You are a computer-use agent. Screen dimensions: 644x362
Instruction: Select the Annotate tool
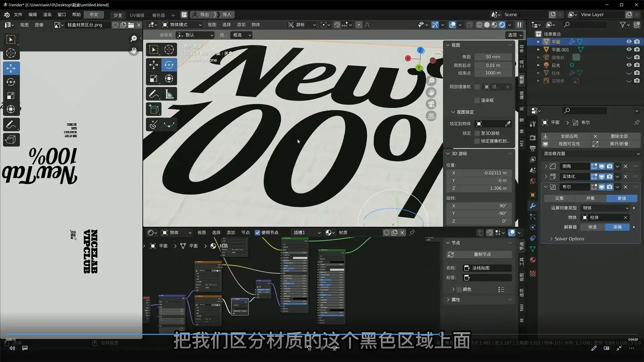coord(154,94)
